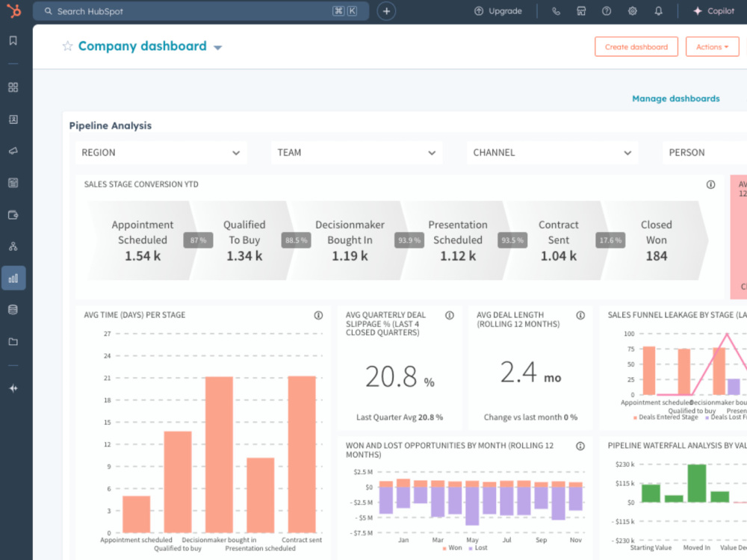747x560 pixels.
Task: Click the plus quick-create button
Action: click(386, 11)
